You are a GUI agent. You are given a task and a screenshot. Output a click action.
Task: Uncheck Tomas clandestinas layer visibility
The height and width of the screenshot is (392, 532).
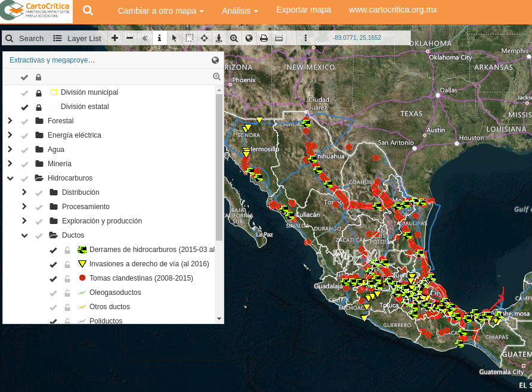(53, 279)
